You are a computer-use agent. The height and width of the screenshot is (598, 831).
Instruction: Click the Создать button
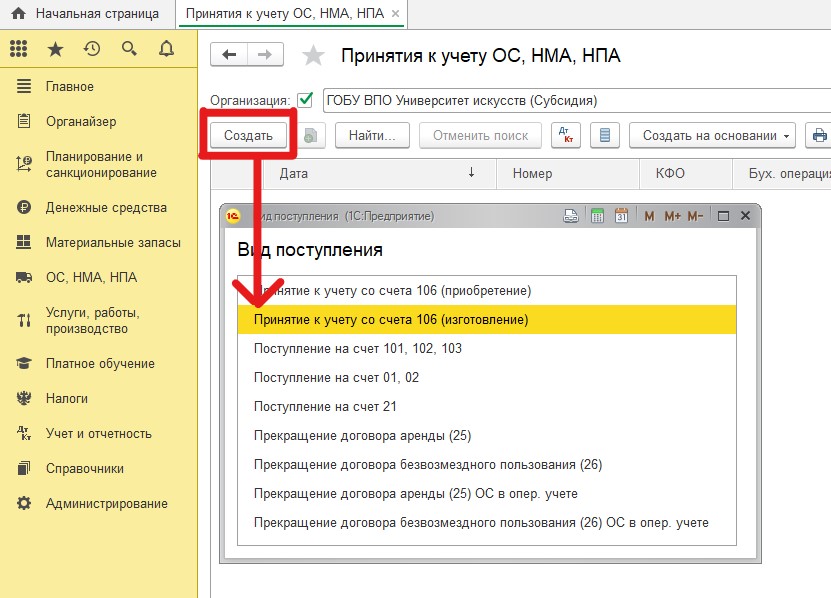pyautogui.click(x=248, y=135)
